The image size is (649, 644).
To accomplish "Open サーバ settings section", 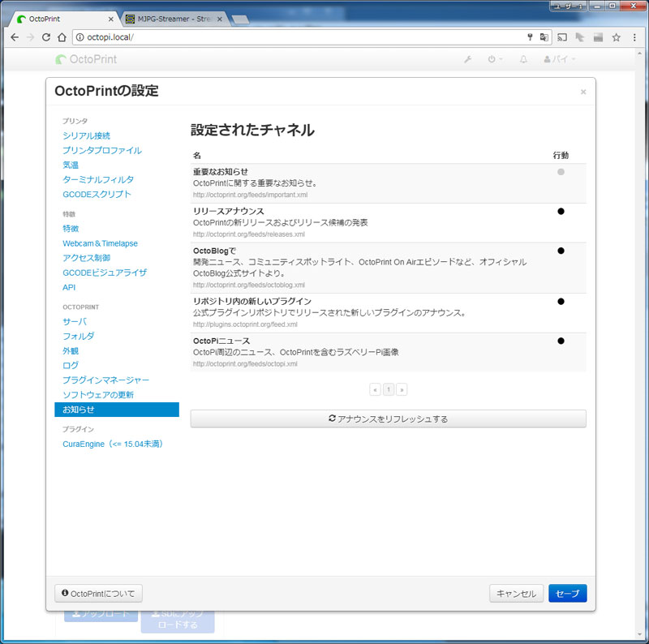I will pyautogui.click(x=75, y=321).
